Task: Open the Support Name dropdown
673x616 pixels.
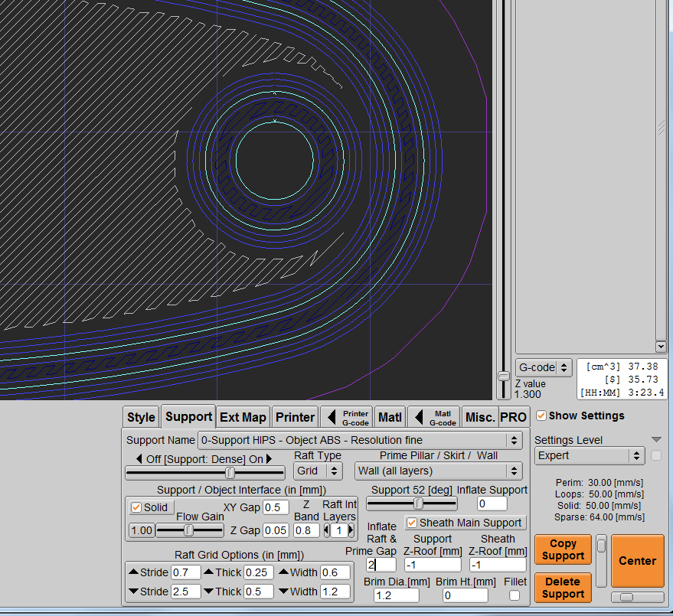Action: pos(360,440)
